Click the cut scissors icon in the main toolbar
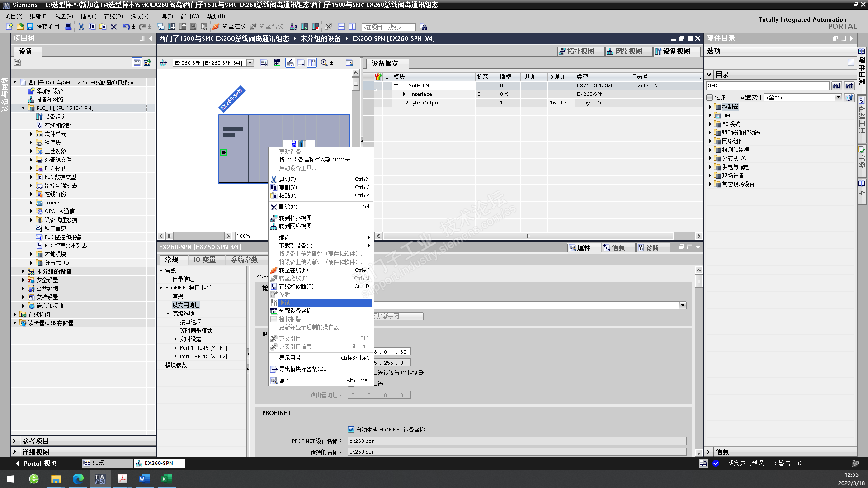The height and width of the screenshot is (488, 868). 81,27
